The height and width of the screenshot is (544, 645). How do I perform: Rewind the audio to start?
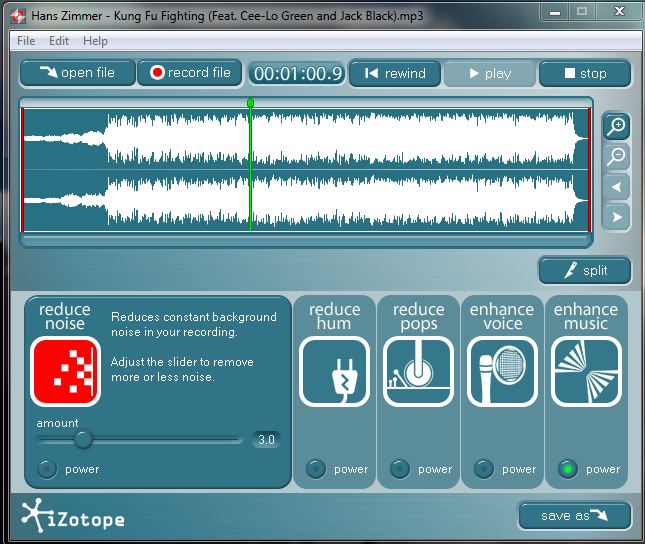click(x=395, y=74)
